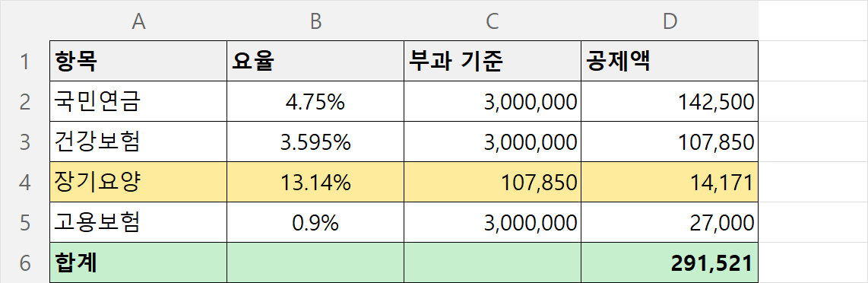
Task: Select the total 291,521 cell
Action: tap(670, 263)
